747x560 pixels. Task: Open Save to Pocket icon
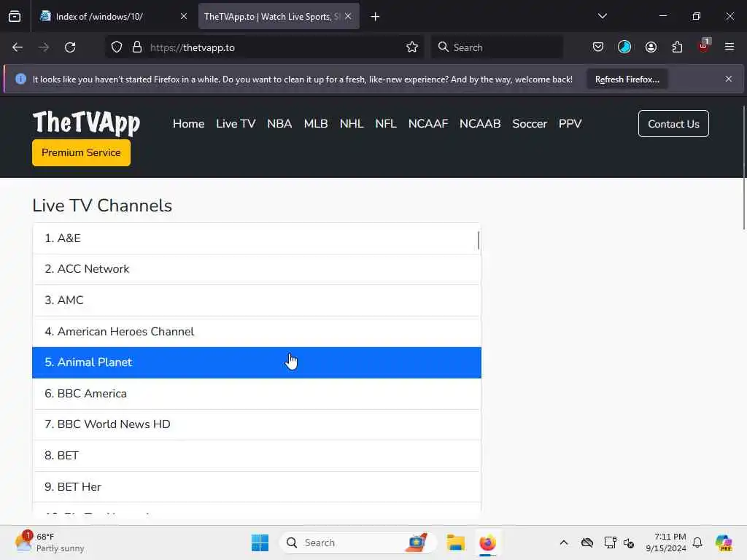(598, 47)
